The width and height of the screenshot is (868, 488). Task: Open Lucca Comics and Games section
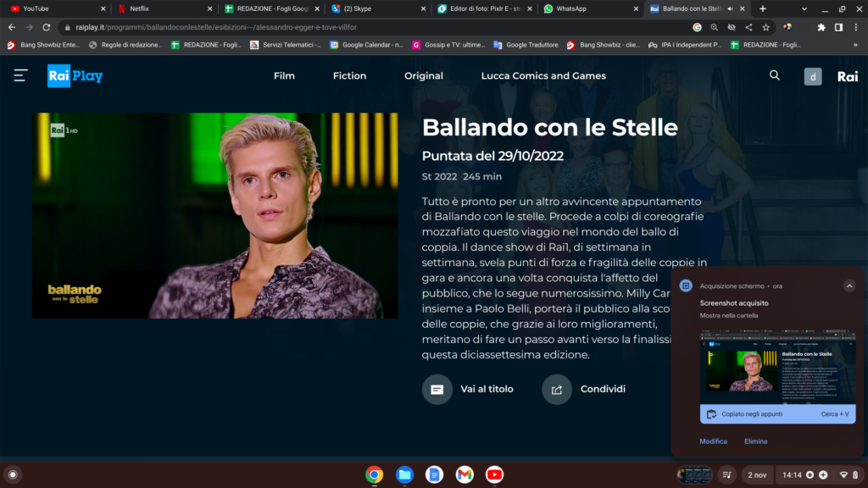[x=543, y=76]
